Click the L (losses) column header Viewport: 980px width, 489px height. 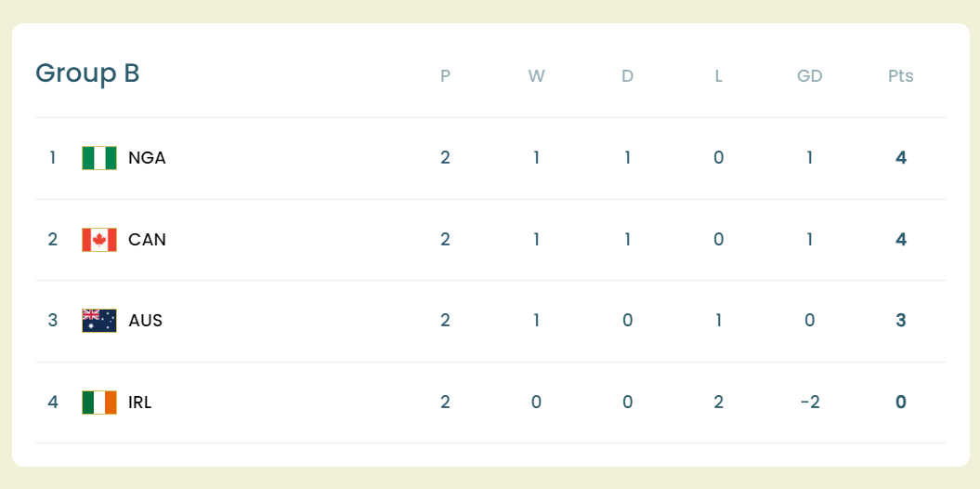(x=718, y=76)
